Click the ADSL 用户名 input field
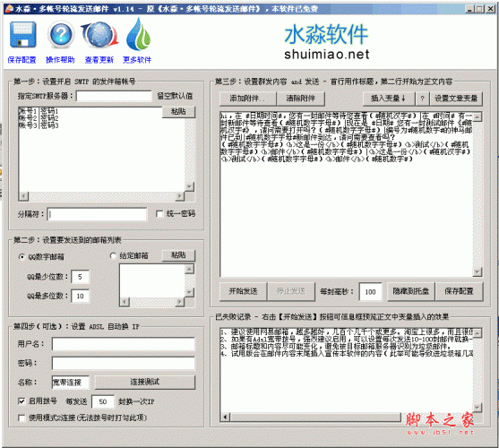499x448 pixels. coord(123,344)
